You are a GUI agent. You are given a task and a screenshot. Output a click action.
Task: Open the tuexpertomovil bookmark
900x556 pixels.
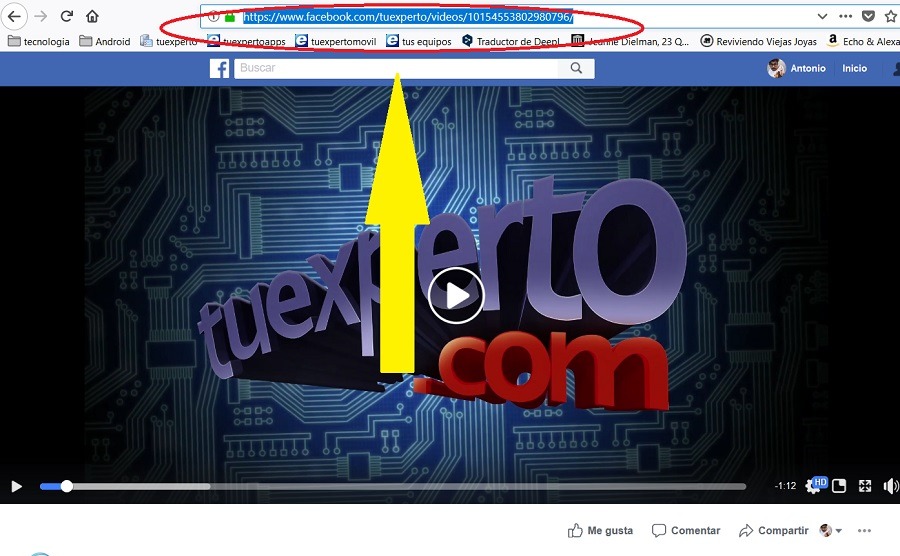pos(336,41)
